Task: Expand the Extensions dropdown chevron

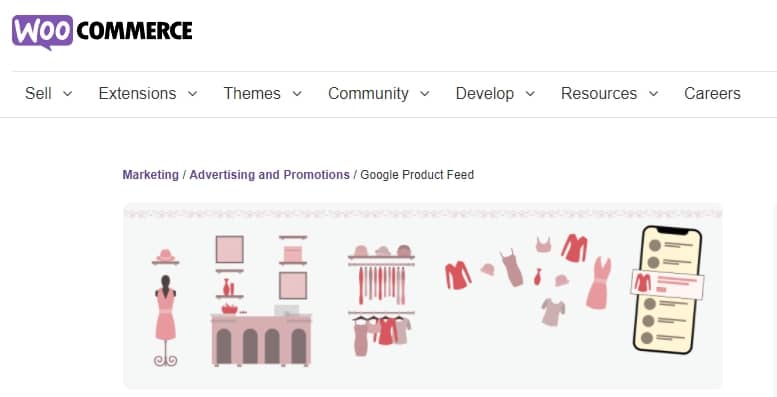Action: point(193,94)
